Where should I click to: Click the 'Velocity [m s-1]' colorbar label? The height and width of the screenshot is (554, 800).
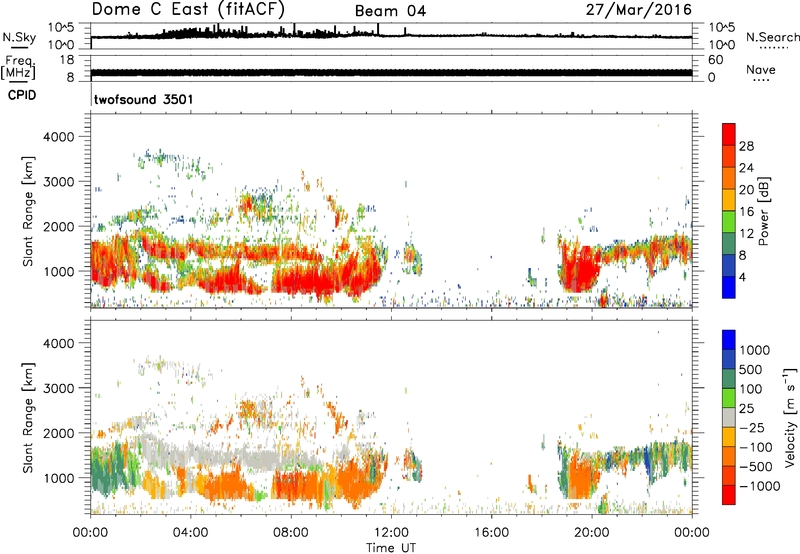point(790,417)
